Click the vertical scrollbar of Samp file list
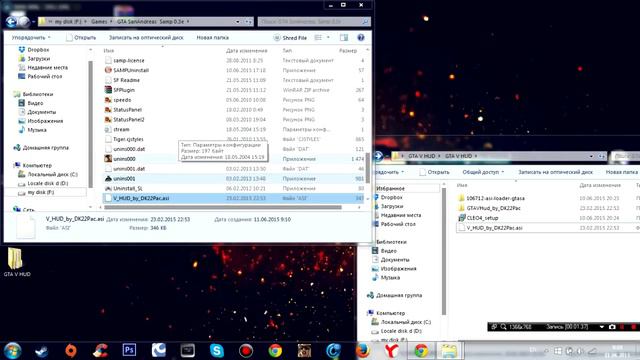Viewport: 640px width, 360px height. tap(367, 168)
